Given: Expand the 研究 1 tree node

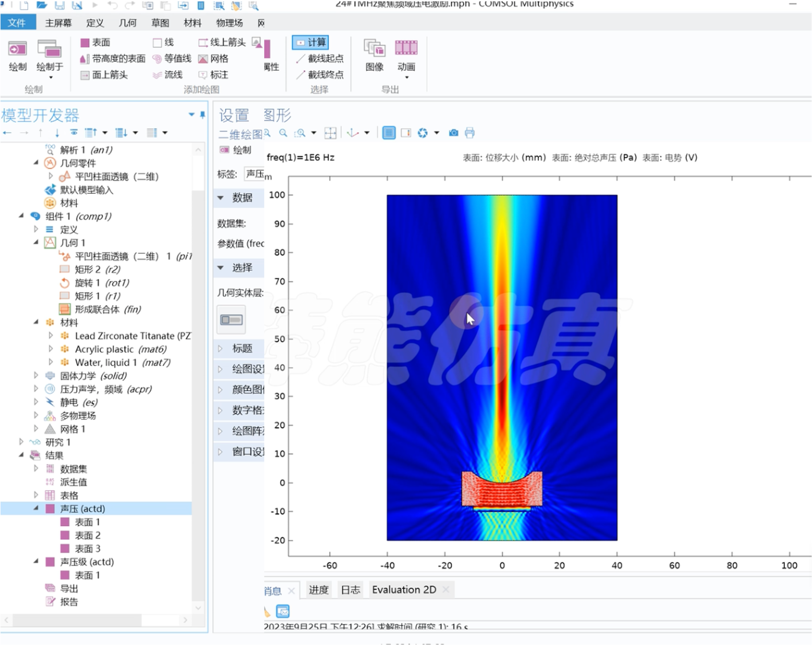Looking at the screenshot, I should click(x=21, y=442).
